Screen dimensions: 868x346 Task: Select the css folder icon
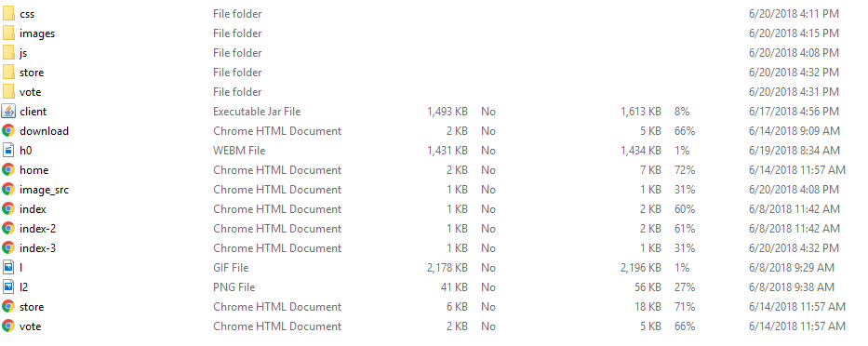pyautogui.click(x=8, y=14)
